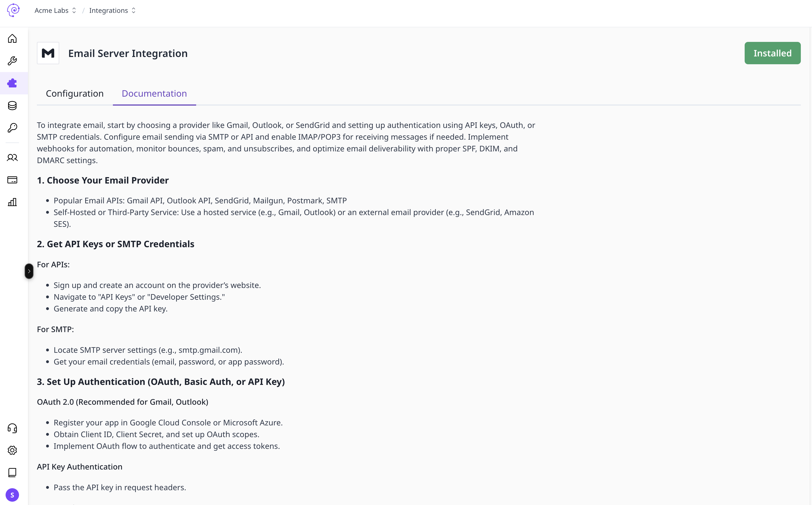Expand the sidebar with arrow handle

click(29, 271)
